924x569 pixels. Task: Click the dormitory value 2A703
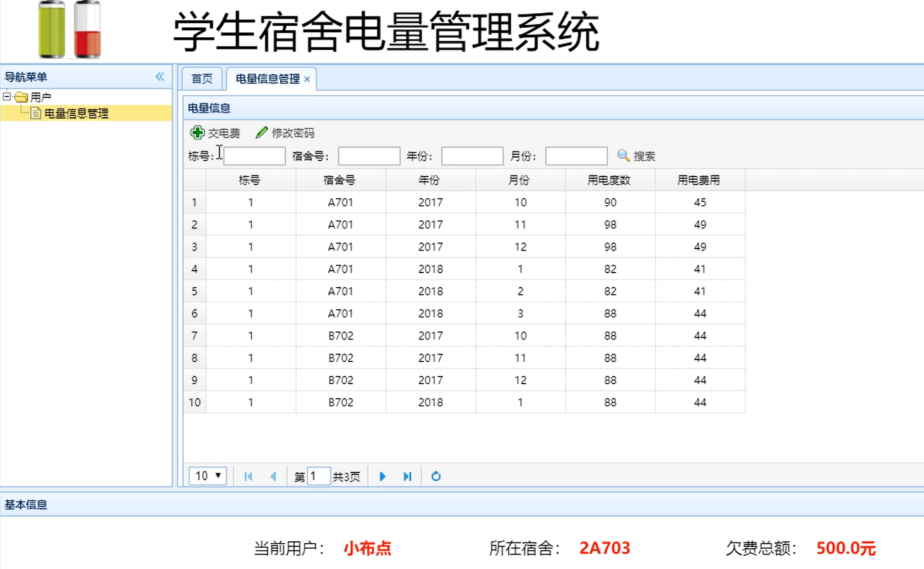tap(605, 548)
